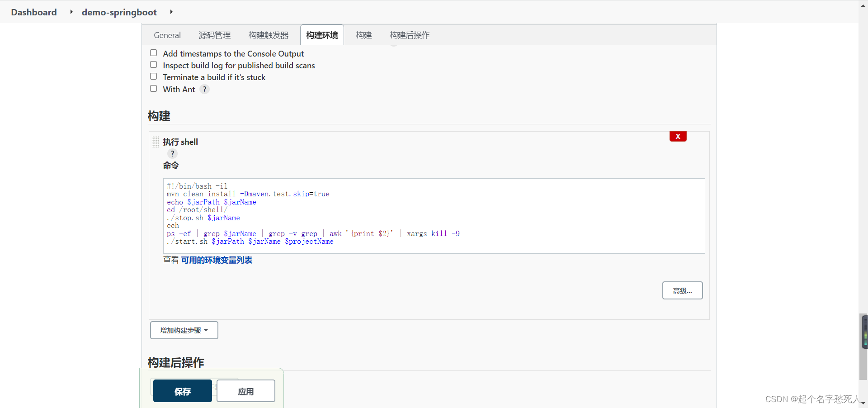The image size is (868, 408).
Task: Enable Add timestamps to the Console Output
Action: tap(154, 53)
